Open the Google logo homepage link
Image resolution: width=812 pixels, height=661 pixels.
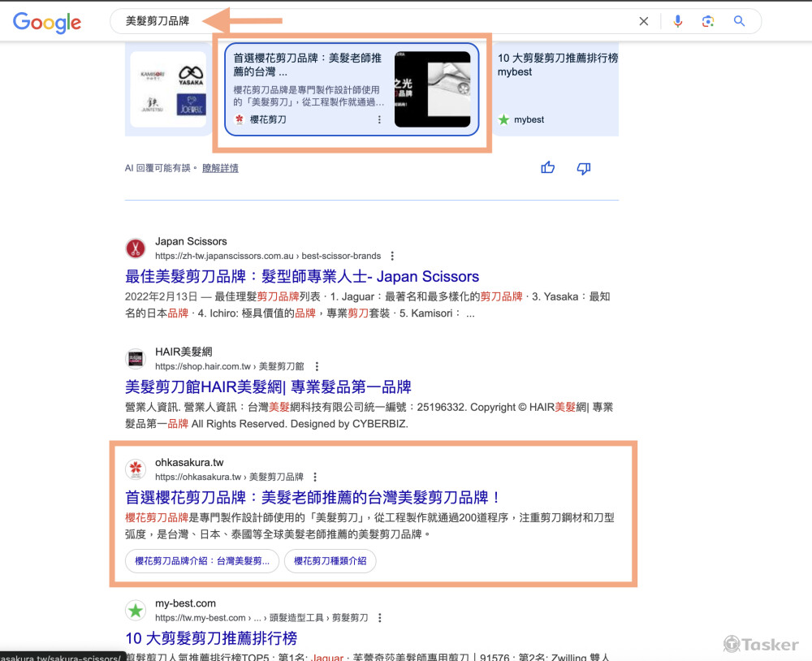point(47,22)
